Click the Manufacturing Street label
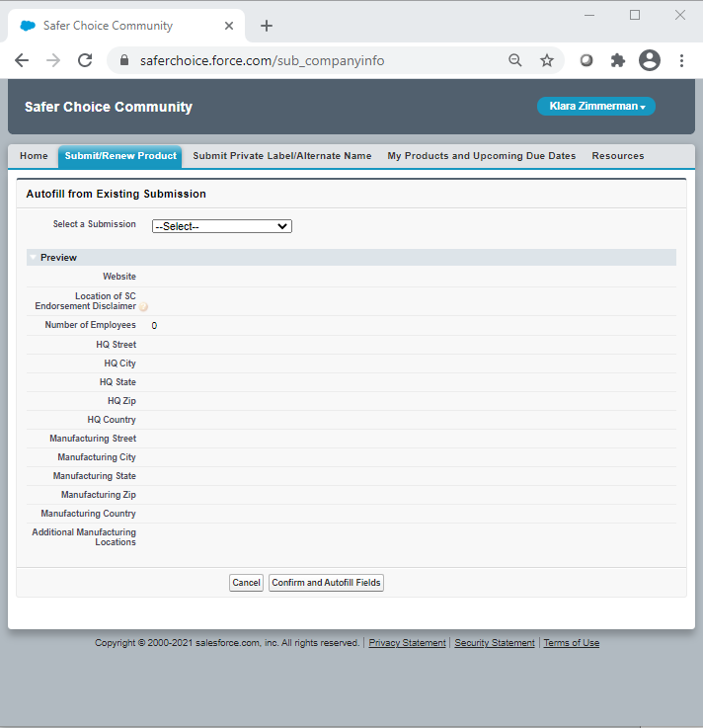The image size is (703, 728). pos(93,439)
